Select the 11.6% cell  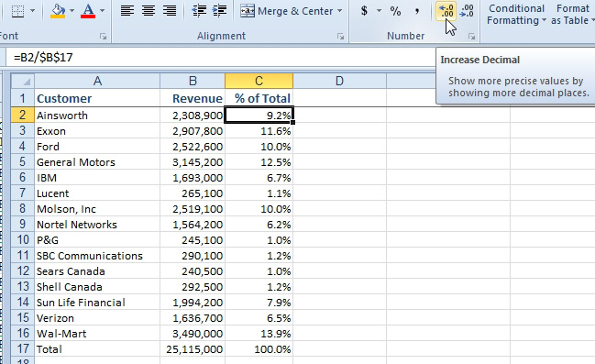tap(259, 131)
